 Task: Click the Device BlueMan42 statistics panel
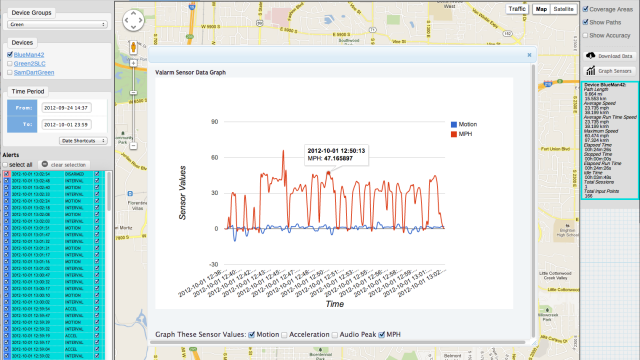610,140
